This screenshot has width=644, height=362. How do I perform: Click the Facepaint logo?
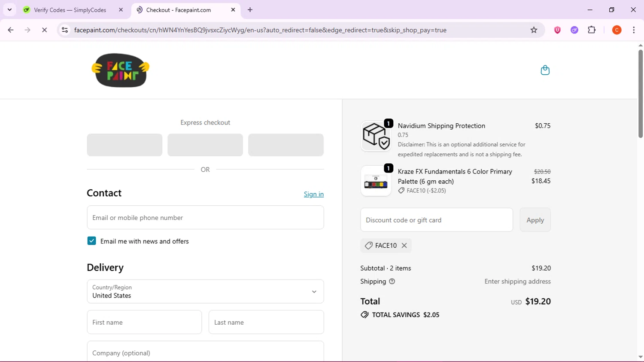point(121,70)
